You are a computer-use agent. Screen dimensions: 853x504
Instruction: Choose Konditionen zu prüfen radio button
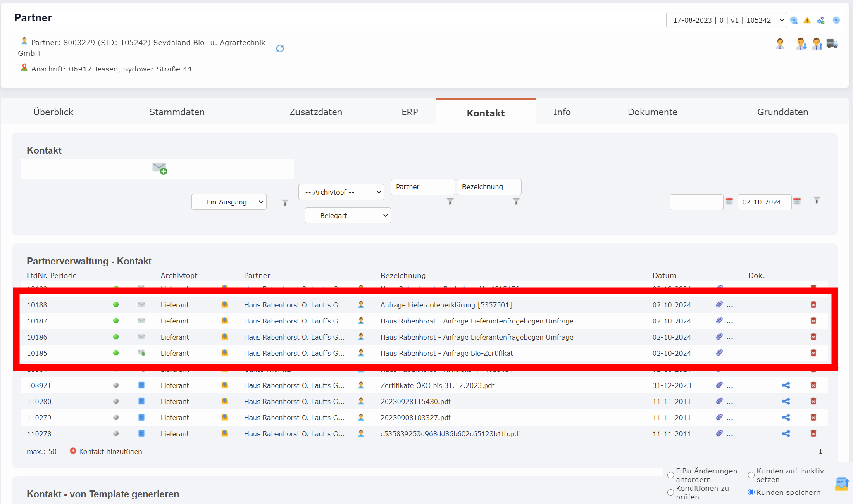coord(671,492)
